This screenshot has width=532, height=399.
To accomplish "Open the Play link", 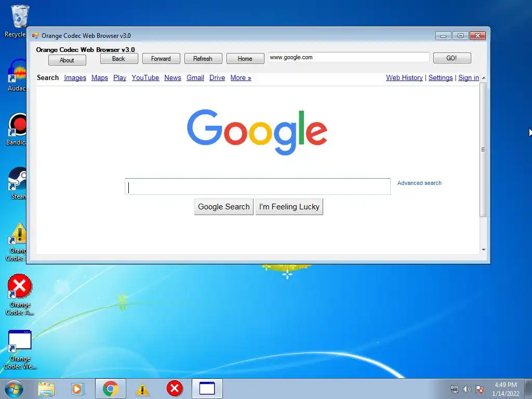I will (120, 78).
